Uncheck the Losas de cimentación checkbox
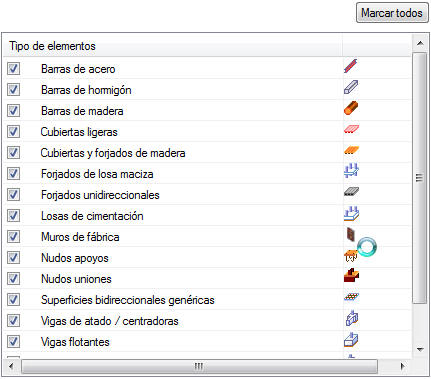This screenshot has height=379, width=431. (13, 216)
